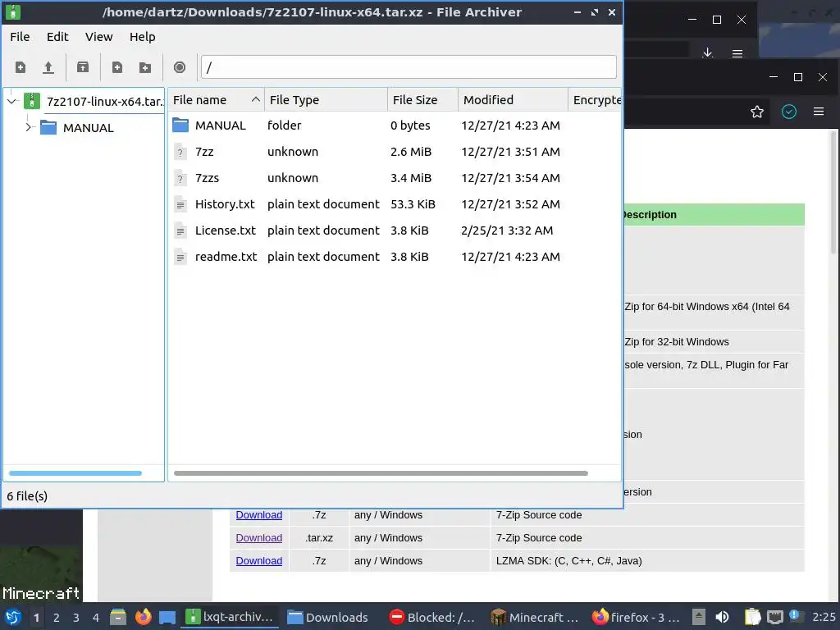Click the 6 file(s) status bar text
Viewport: 840px width, 630px height.
click(27, 496)
